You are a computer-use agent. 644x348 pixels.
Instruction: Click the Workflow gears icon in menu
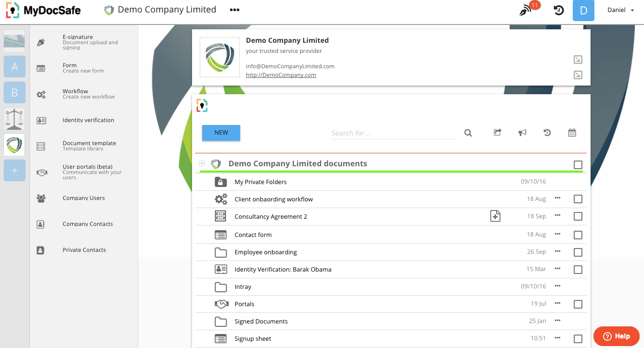[x=41, y=94]
